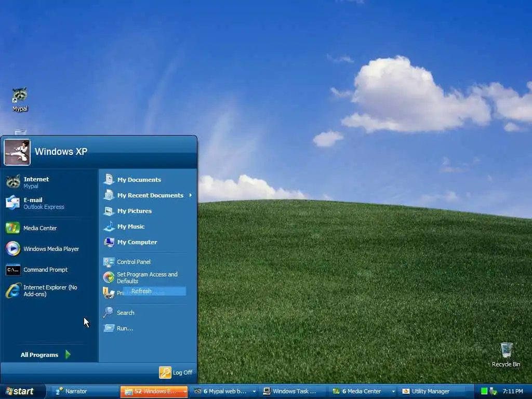Click the Windows XP user name heading
This screenshot has width=532, height=399.
(61, 151)
